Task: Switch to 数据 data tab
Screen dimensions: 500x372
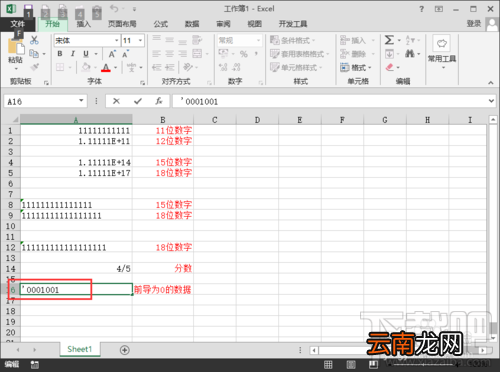Action: tap(192, 24)
